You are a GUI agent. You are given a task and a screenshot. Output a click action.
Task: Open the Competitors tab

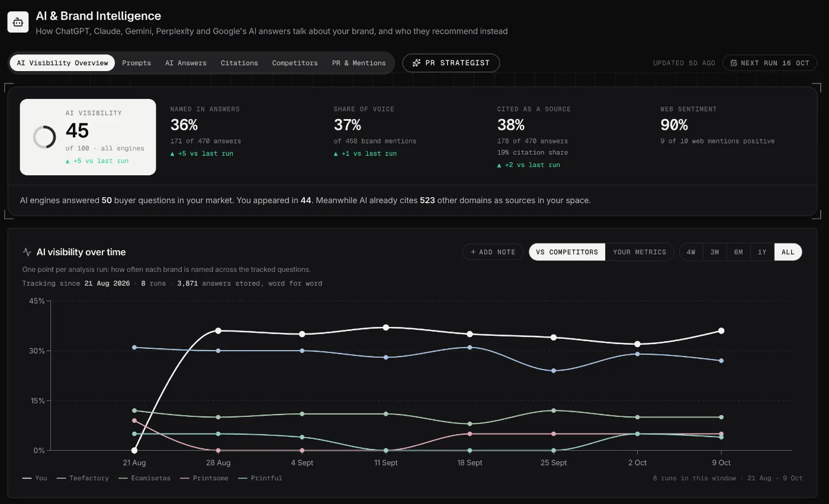click(295, 63)
